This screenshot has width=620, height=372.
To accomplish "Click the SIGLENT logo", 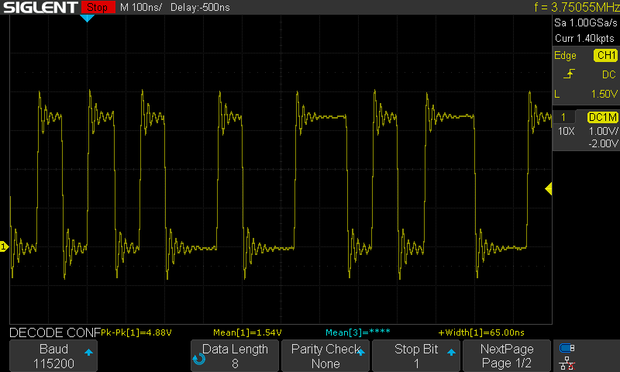I will click(x=40, y=7).
